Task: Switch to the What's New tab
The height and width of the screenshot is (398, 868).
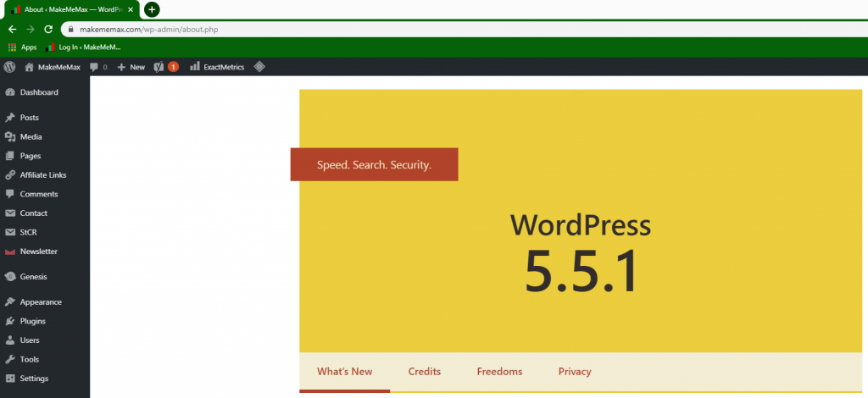Action: pos(345,372)
